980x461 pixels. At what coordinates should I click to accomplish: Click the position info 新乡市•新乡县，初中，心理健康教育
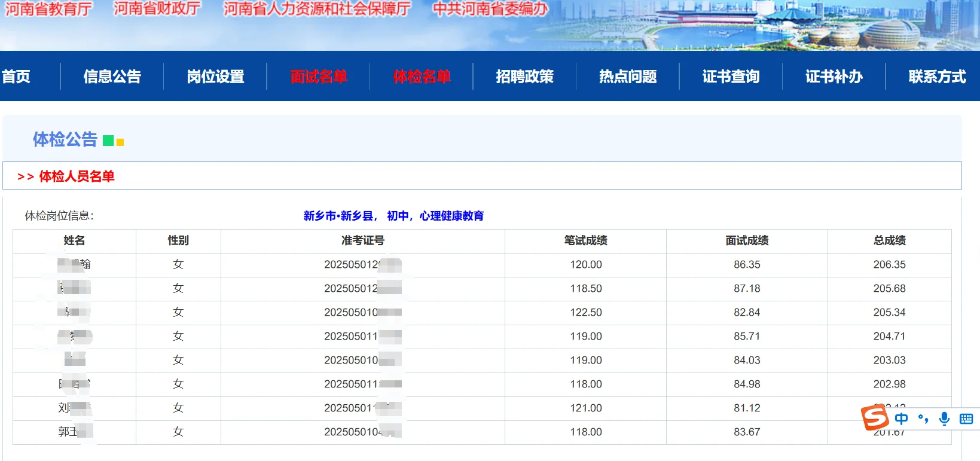click(393, 216)
